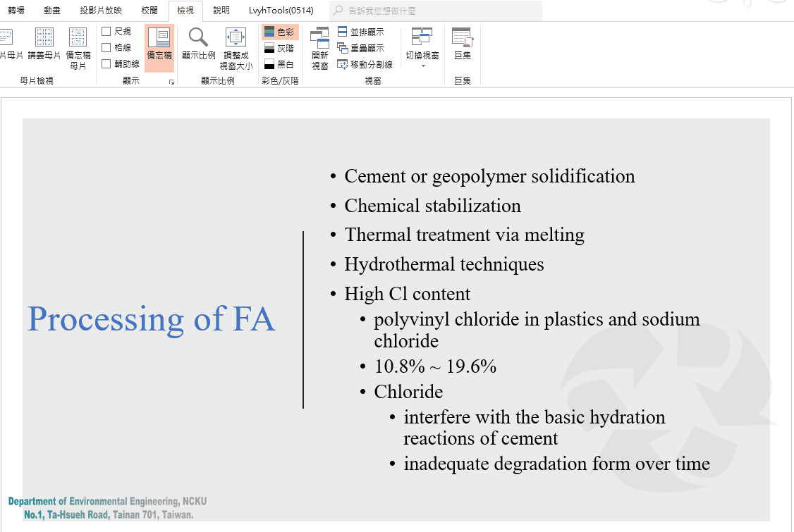Fit slide to window (調整成視窗大小)
794x532 pixels.
click(x=236, y=49)
